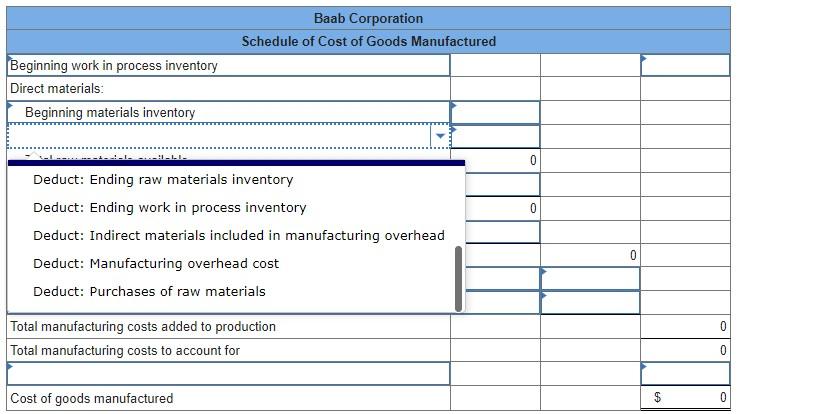The height and width of the screenshot is (414, 822).
Task: Click amount field beside the open dropdown row
Action: pyautogui.click(x=495, y=136)
